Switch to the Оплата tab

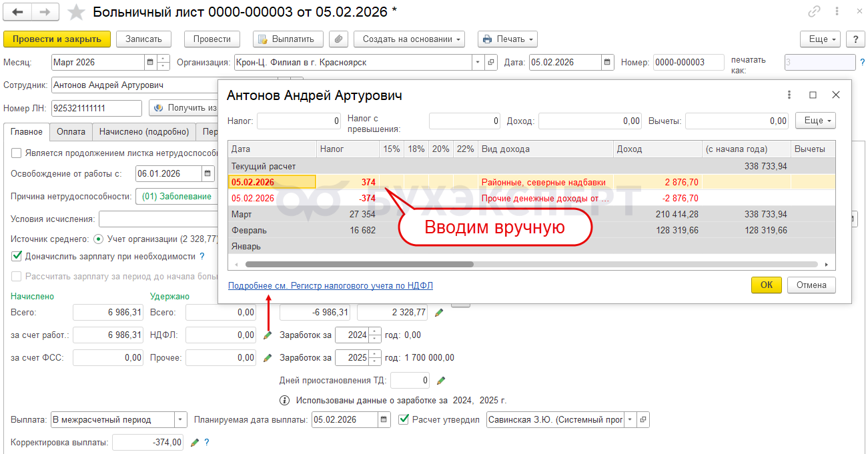coord(71,132)
